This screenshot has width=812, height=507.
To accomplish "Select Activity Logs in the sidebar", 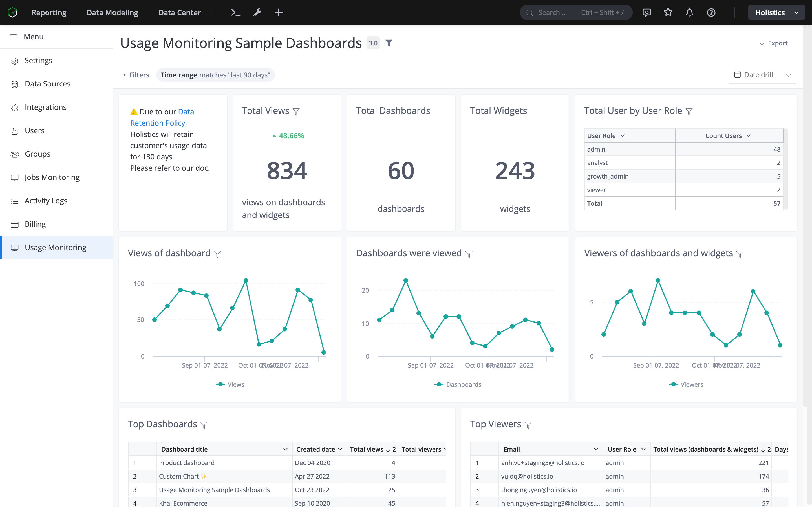I will tap(46, 201).
